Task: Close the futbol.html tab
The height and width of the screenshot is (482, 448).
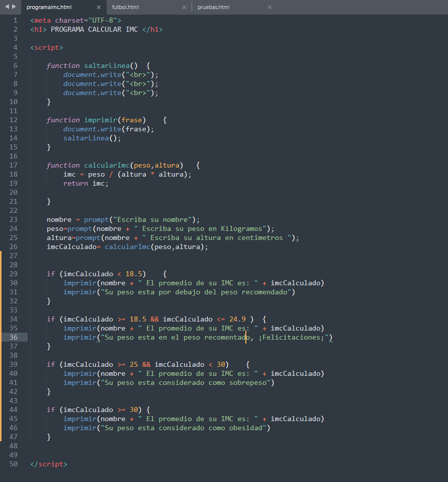Action: (x=184, y=7)
